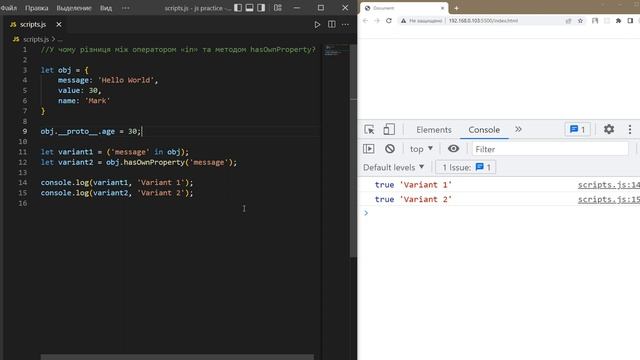This screenshot has height=360, width=640.
Task: Open the scripts.js:14 source link
Action: (x=609, y=185)
